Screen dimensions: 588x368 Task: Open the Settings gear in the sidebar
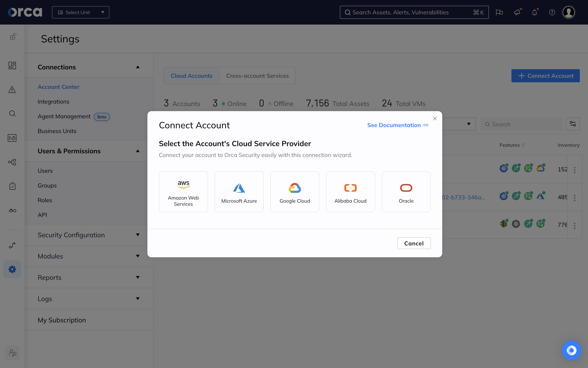pyautogui.click(x=12, y=269)
